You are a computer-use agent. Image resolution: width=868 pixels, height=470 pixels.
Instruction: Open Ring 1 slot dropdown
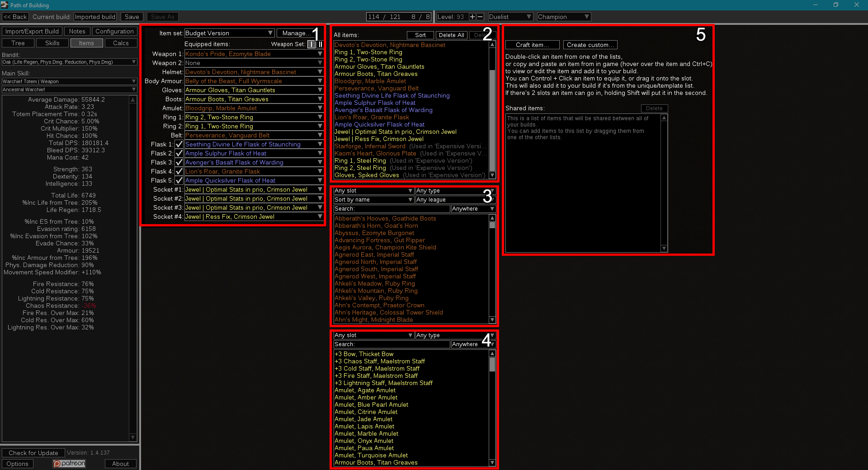coord(254,117)
